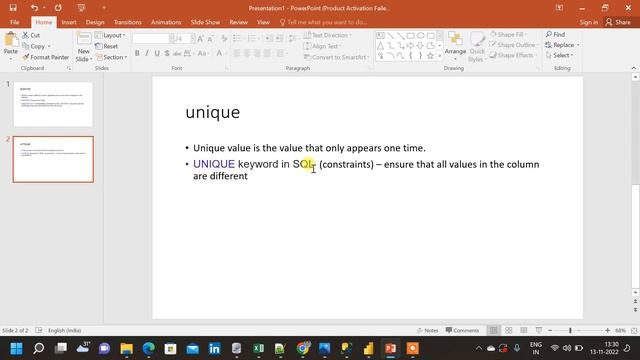Start presentation from beginning icon
This screenshot has width=640, height=360.
point(81,8)
